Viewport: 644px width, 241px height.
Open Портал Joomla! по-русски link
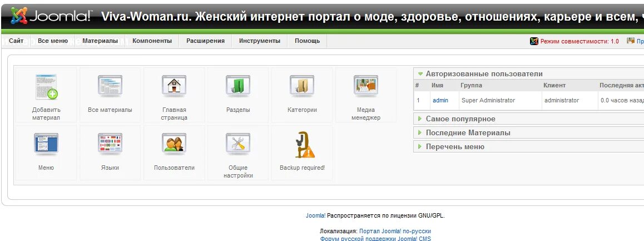pyautogui.click(x=395, y=231)
